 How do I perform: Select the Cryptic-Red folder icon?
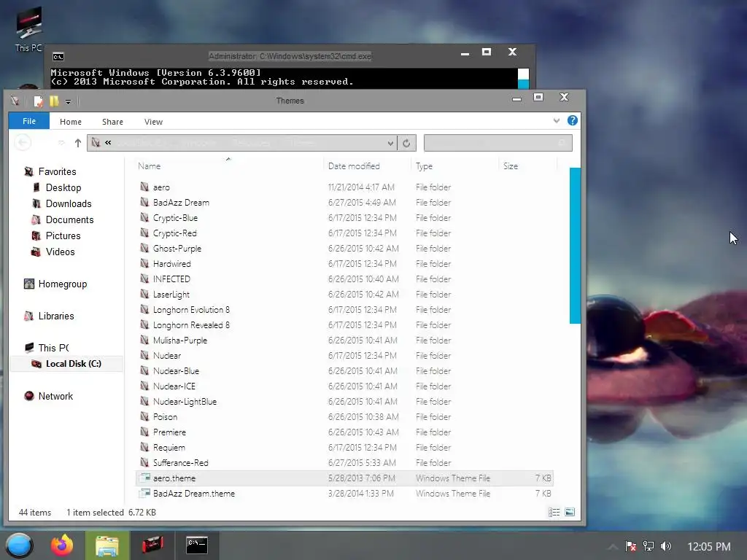pyautogui.click(x=145, y=233)
